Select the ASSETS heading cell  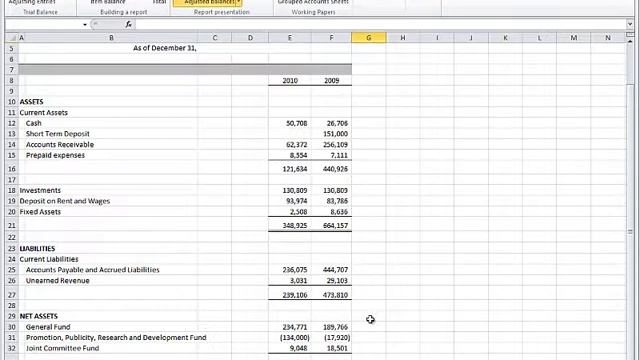coord(31,102)
